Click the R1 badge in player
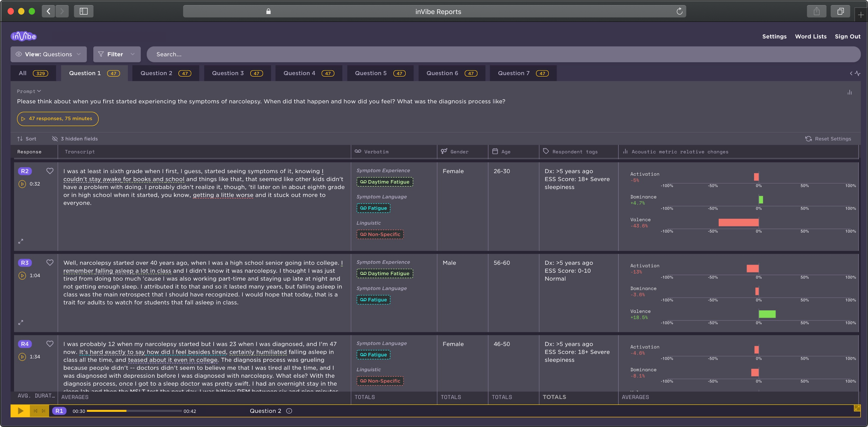The height and width of the screenshot is (427, 868). [59, 411]
